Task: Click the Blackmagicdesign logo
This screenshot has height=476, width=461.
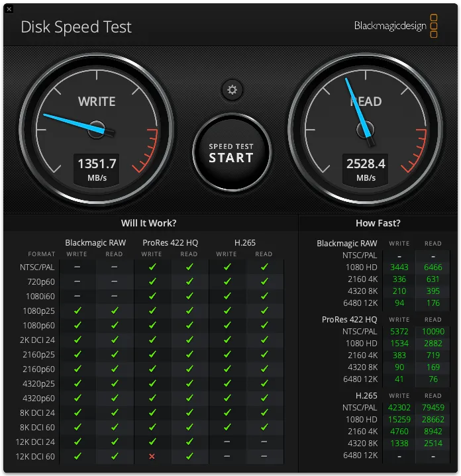Action: pyautogui.click(x=395, y=26)
